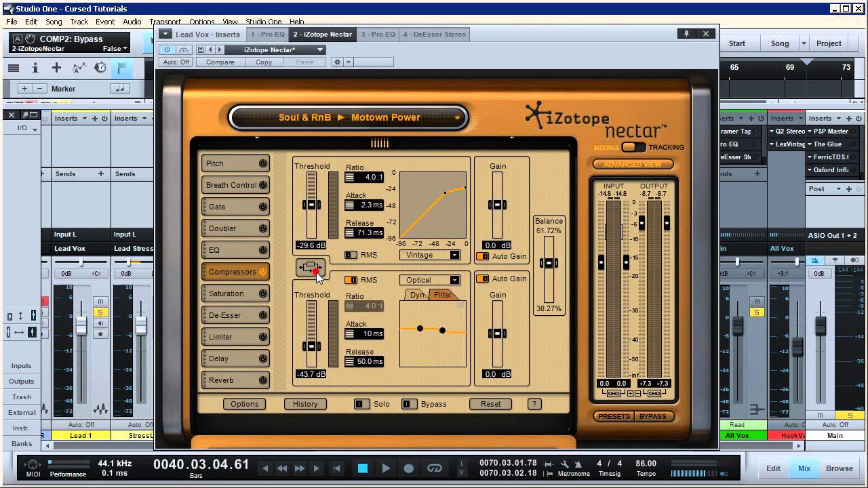Viewport: 868px width, 488px height.
Task: Open the automation icon in the toolbar
Action: coord(79,68)
